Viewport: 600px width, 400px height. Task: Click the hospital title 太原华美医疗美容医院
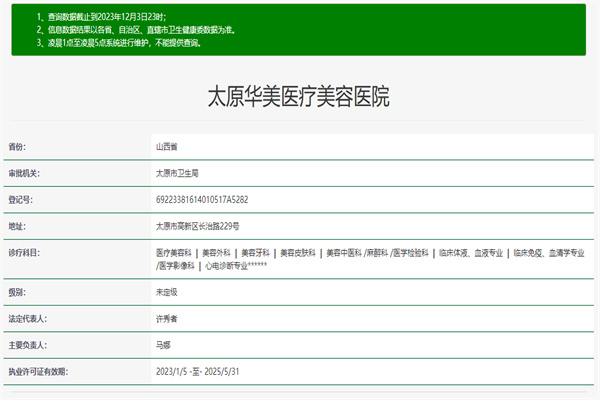click(298, 96)
